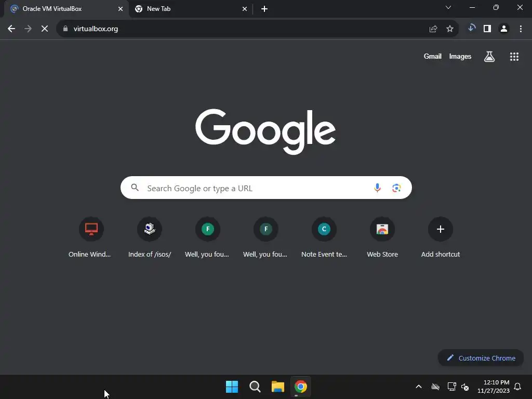
Task: Open the downloads icon in toolbar
Action: click(471, 29)
